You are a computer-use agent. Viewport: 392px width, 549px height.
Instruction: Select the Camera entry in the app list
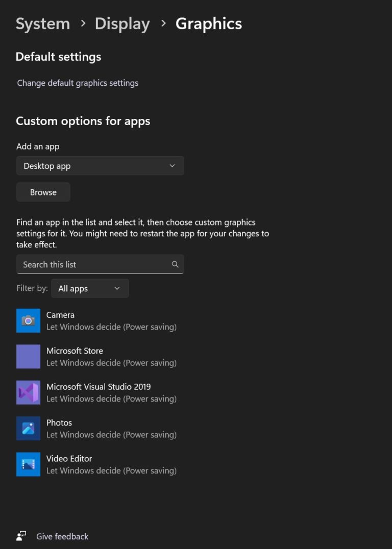click(102, 320)
